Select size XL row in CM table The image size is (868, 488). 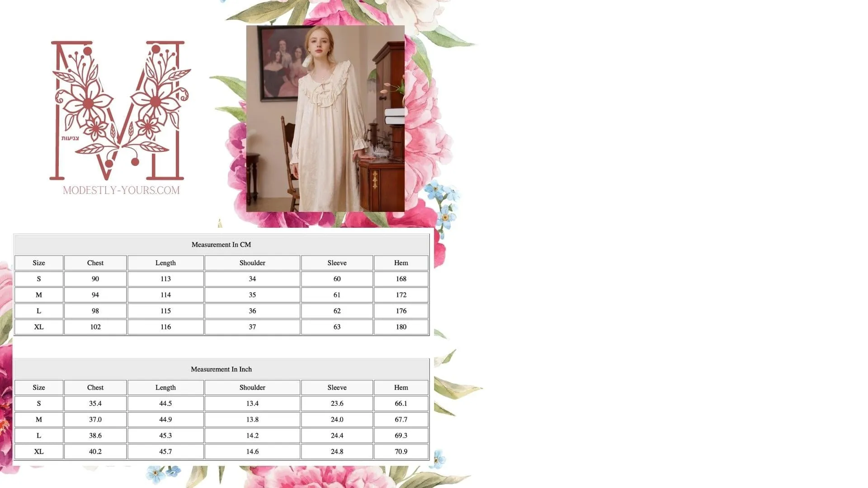(39, 327)
